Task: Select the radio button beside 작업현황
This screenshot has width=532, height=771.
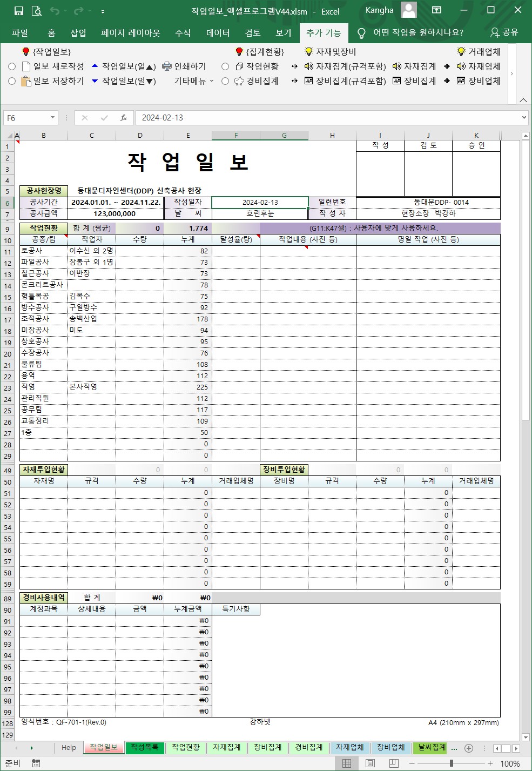Action: click(225, 66)
